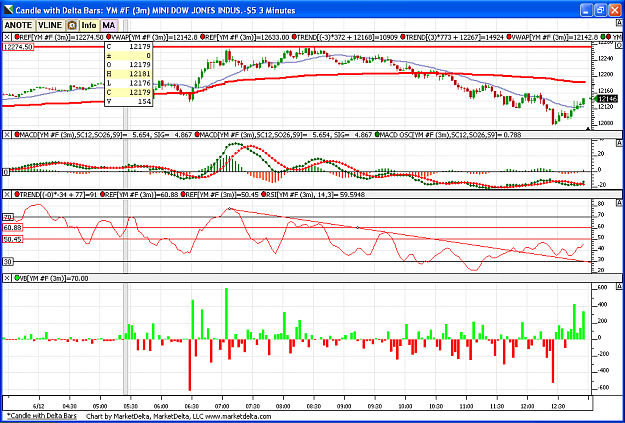Click the -20 label on MACD scale
625x423 pixels.
[600, 185]
